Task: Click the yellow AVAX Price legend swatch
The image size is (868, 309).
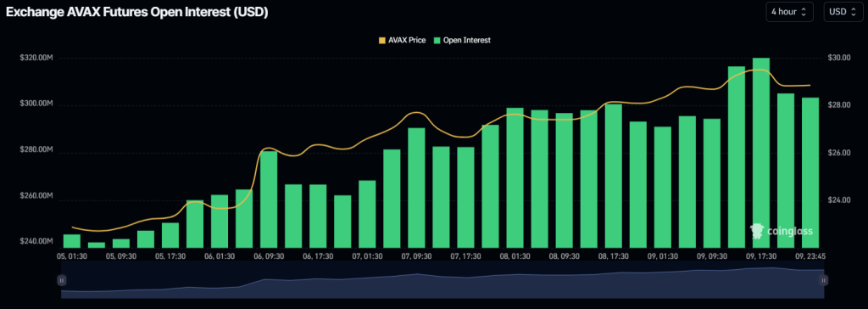Action: [381, 41]
